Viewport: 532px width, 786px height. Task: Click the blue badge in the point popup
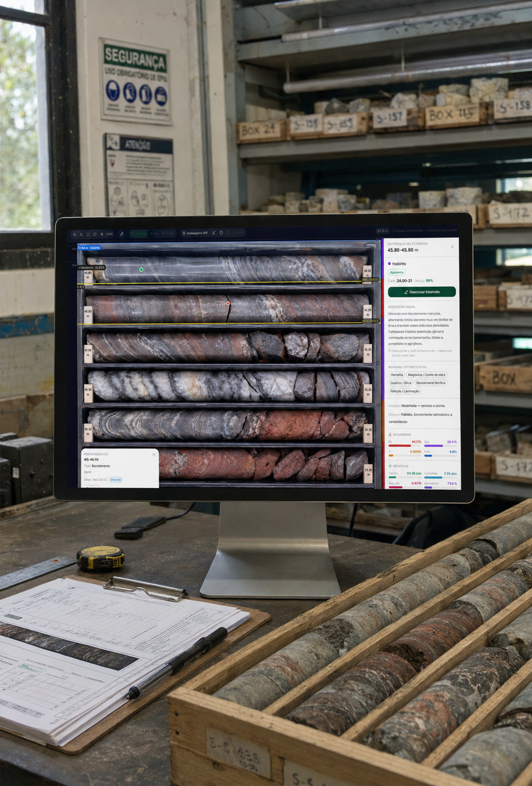click(x=115, y=480)
